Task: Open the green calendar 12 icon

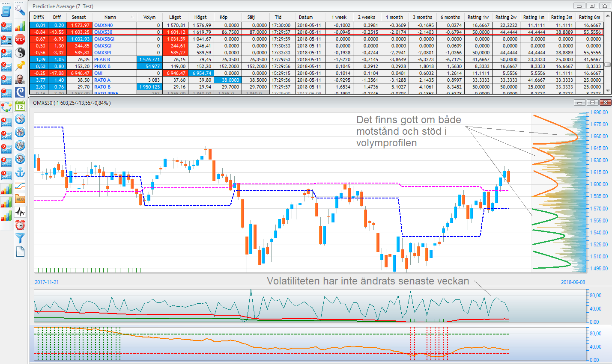Action: pos(20,106)
